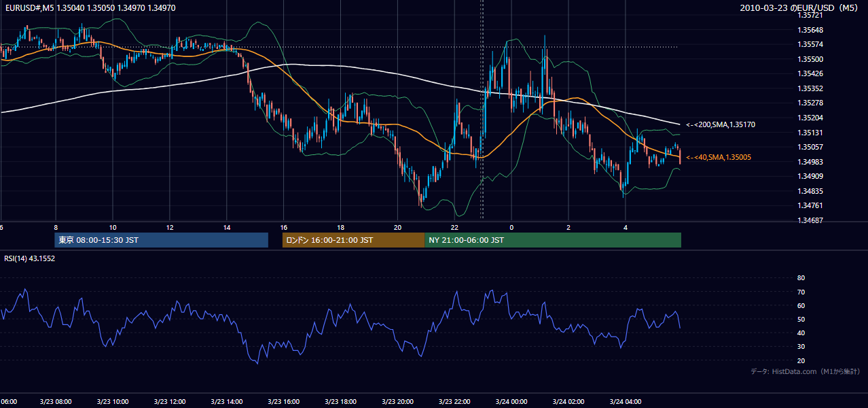Image resolution: width=868 pixels, height=408 pixels.
Task: Click the 2010-03-23 EUR/USD (M5) chart title
Action: point(799,8)
